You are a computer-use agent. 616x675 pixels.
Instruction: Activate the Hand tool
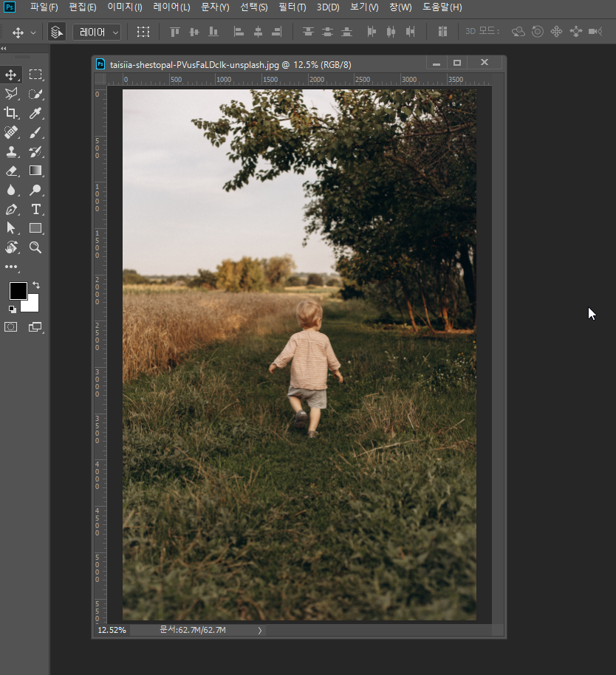tap(11, 247)
